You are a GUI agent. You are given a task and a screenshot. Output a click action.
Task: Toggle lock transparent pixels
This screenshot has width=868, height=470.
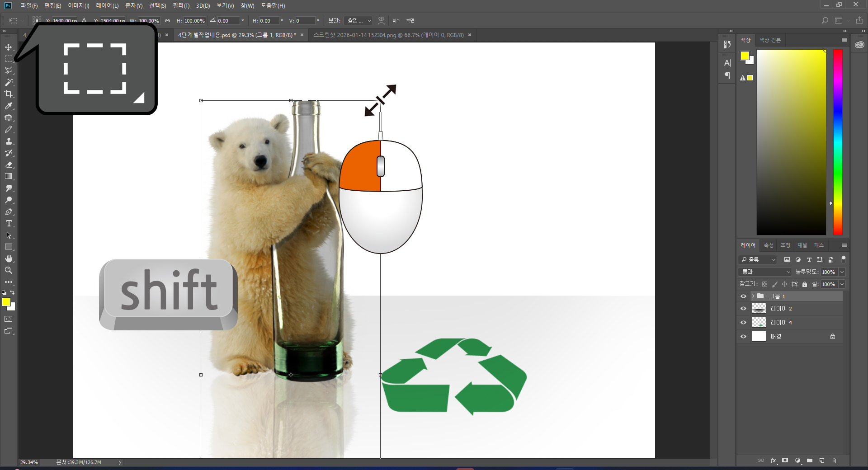pos(764,284)
